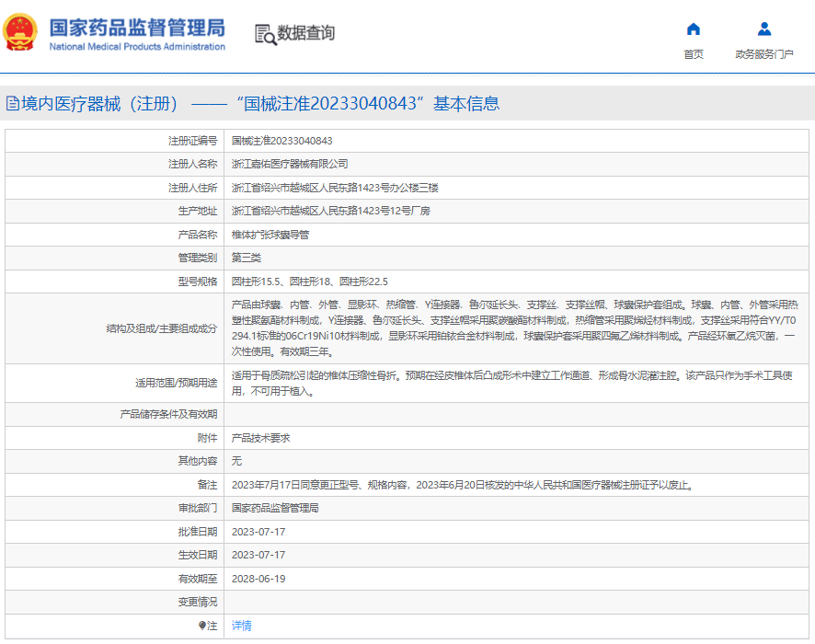Click registrant name 浙江嘉佑医疗器械有限公司
This screenshot has height=644, width=815.
tap(290, 165)
